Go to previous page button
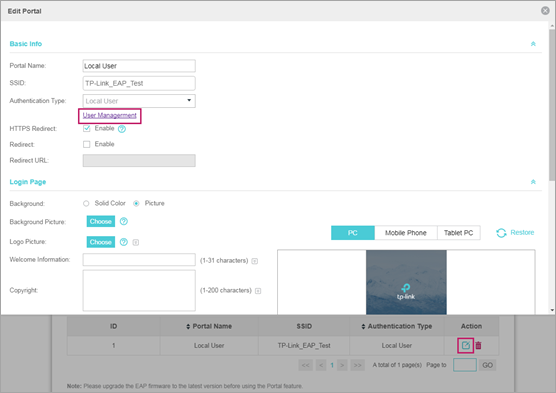This screenshot has width=556, height=393. click(321, 365)
